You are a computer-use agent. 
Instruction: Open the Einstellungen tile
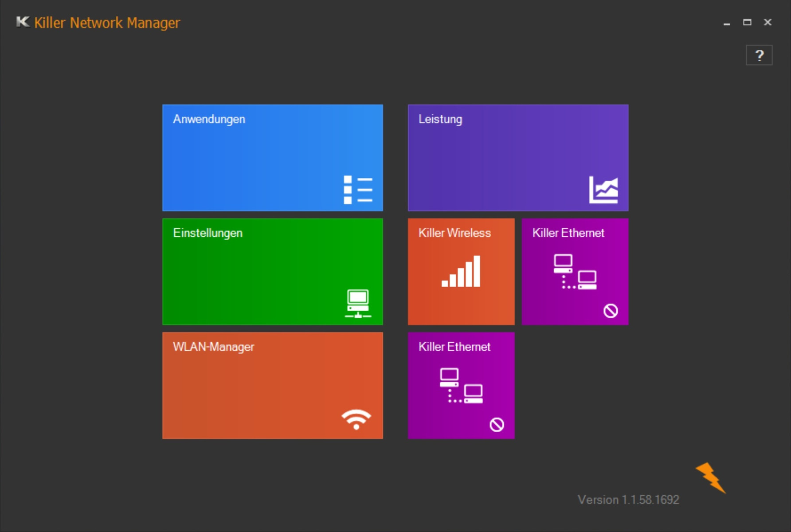pos(273,271)
